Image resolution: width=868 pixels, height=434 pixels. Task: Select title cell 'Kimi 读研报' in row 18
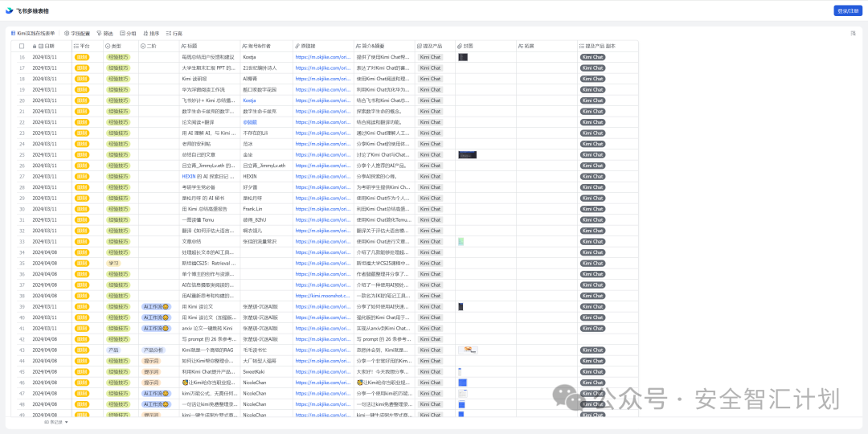tap(209, 79)
